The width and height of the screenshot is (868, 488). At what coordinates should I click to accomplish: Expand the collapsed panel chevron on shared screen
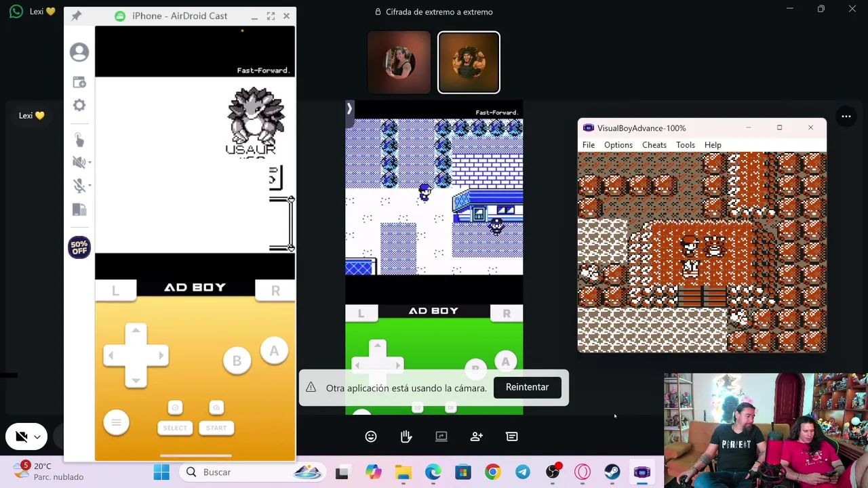(349, 108)
